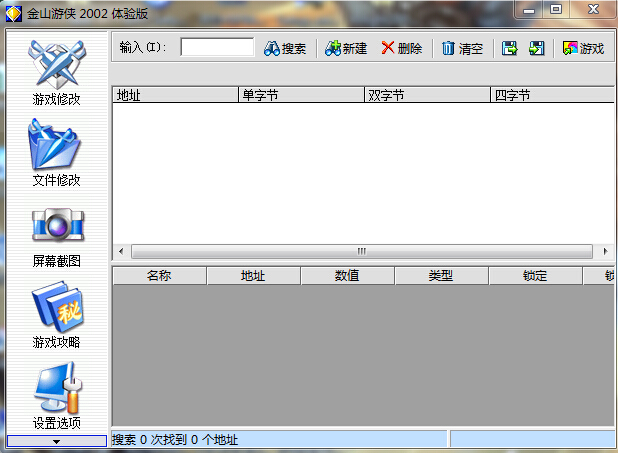
Task: Click the second floppy disk icon in the toolbar
Action: pos(536,48)
